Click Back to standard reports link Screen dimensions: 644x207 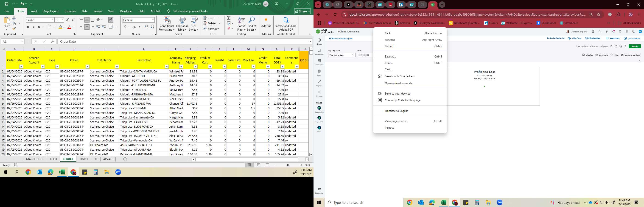pyautogui.click(x=341, y=39)
